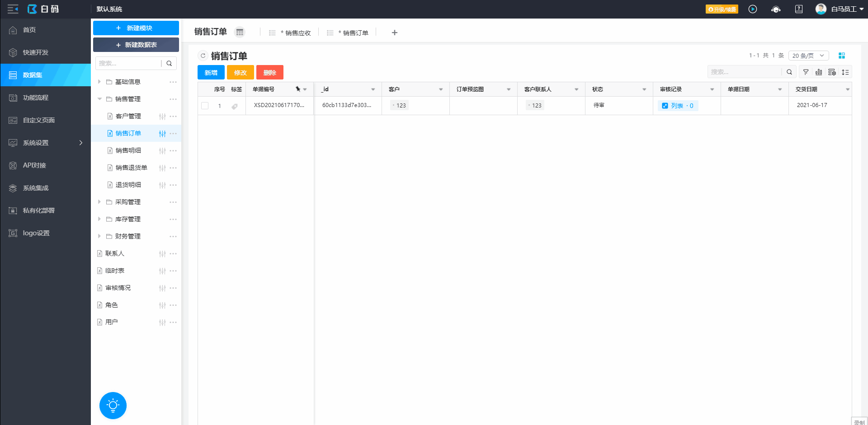Open more options dots for 用户
The height and width of the screenshot is (425, 868).
(x=173, y=322)
